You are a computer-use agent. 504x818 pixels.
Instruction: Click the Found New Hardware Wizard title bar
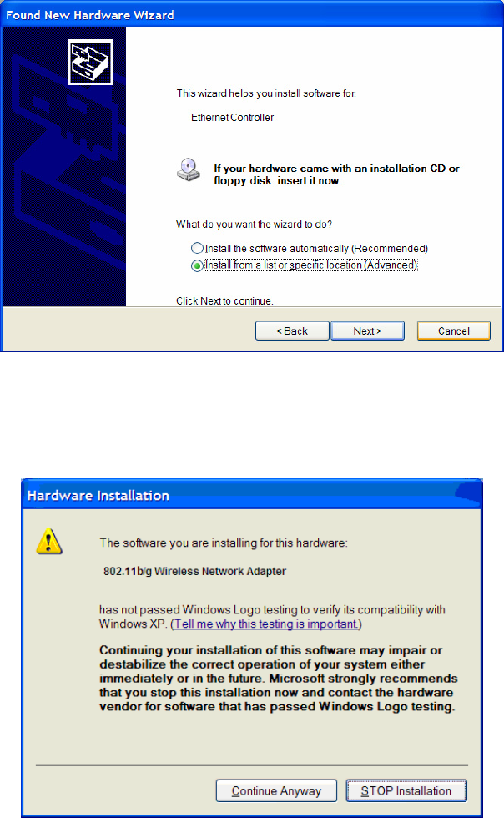coord(252,15)
